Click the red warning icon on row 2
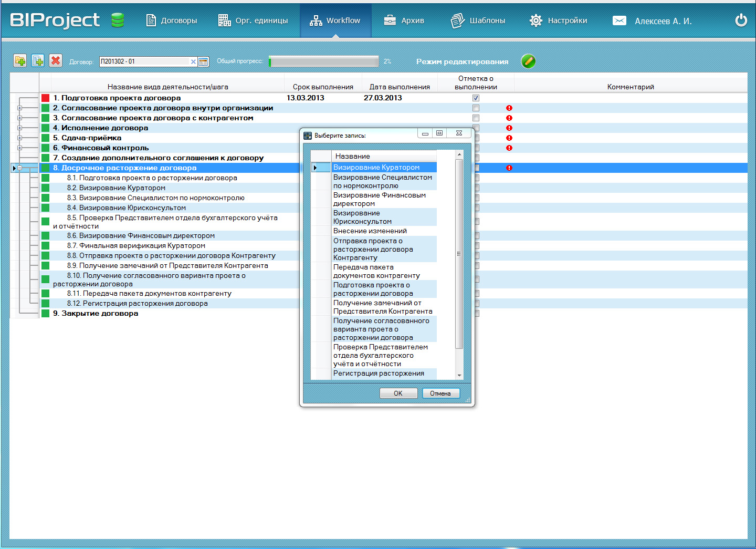Viewport: 756px width, 549px height. click(x=509, y=108)
